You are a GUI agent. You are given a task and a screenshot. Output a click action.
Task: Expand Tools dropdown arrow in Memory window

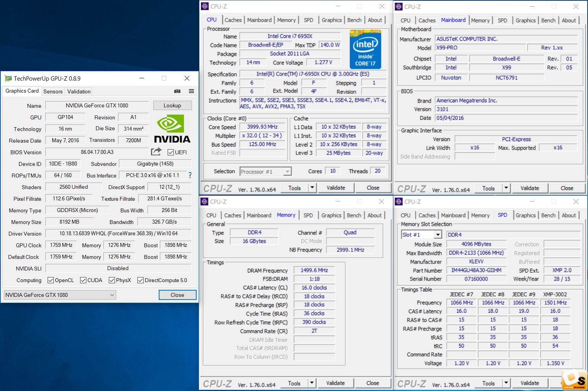[312, 383]
